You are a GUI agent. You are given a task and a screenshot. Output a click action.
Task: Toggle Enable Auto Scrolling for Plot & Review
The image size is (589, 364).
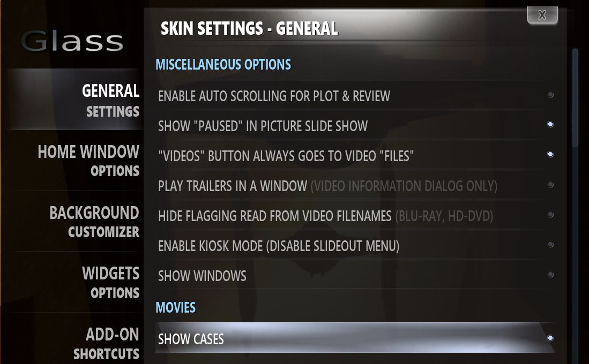[x=550, y=95]
